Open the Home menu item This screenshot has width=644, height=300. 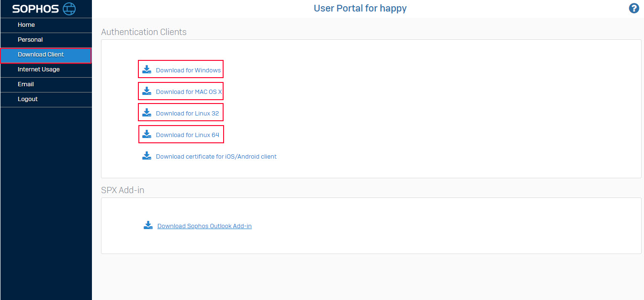(x=46, y=25)
